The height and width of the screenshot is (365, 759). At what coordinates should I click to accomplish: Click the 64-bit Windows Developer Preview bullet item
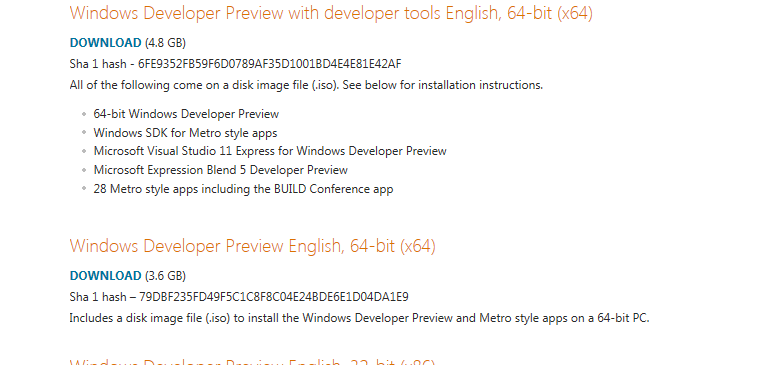[x=186, y=114]
